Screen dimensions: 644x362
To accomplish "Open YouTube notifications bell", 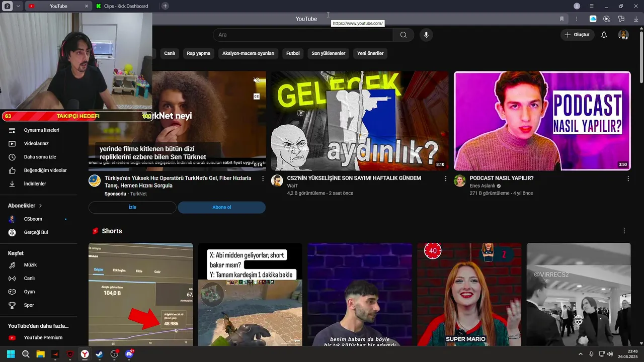I will pyautogui.click(x=604, y=35).
